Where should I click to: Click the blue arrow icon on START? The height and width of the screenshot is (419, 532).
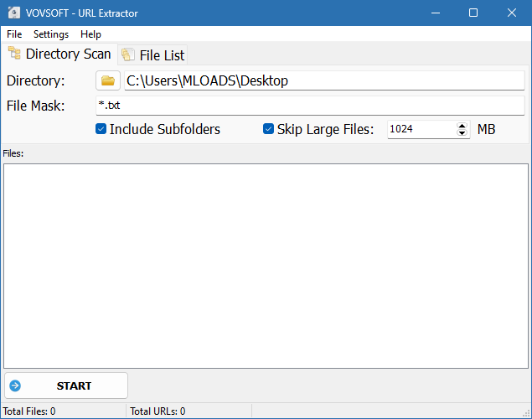(x=15, y=385)
